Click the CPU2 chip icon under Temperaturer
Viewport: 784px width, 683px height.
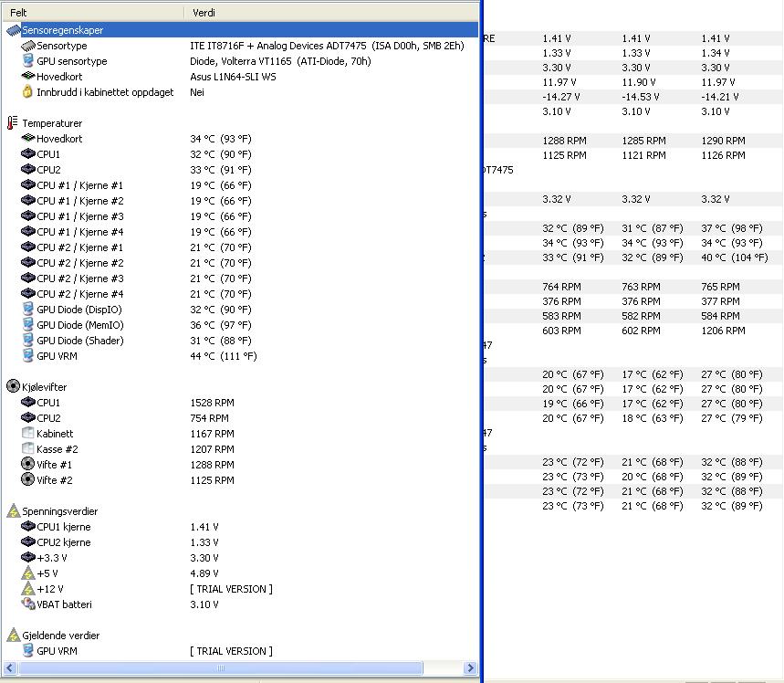pyautogui.click(x=28, y=169)
